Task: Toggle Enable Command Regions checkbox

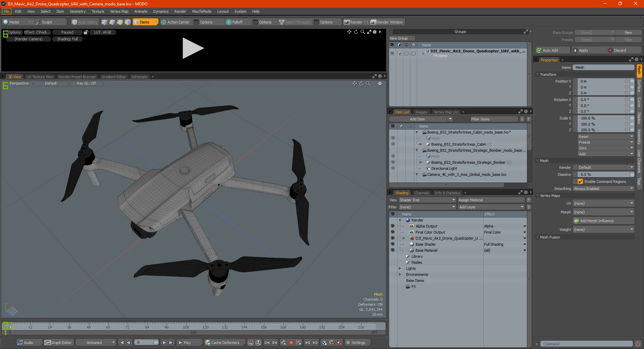Action: 580,182
